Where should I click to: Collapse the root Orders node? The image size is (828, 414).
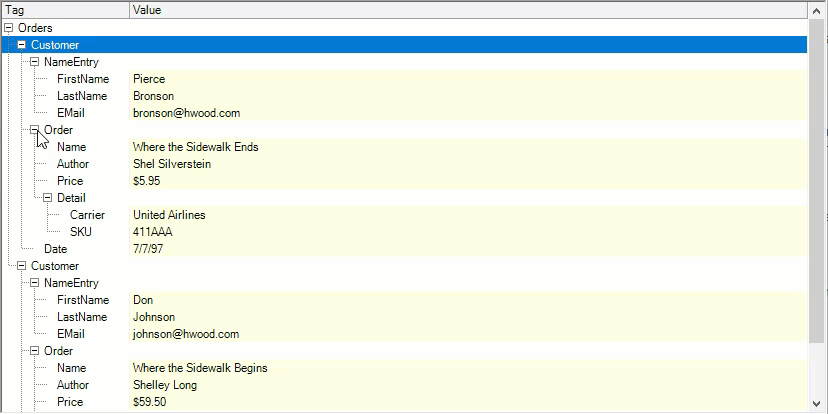pyautogui.click(x=9, y=28)
